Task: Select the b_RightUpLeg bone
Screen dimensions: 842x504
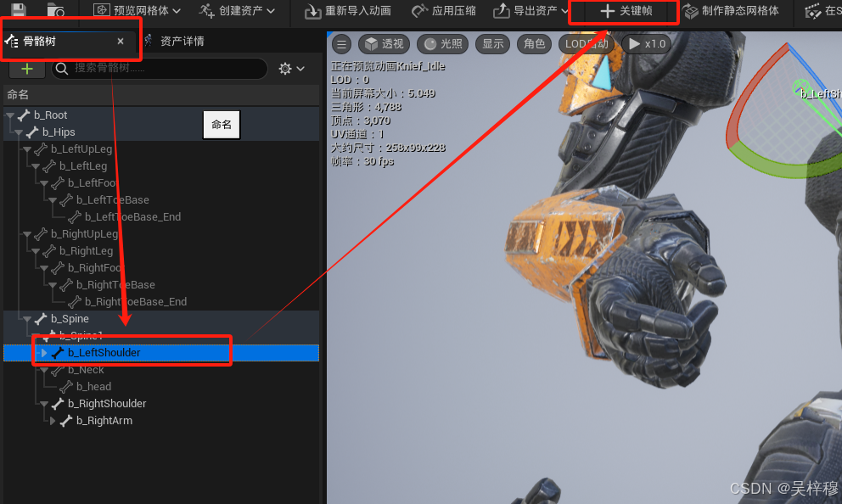Action: pyautogui.click(x=84, y=234)
